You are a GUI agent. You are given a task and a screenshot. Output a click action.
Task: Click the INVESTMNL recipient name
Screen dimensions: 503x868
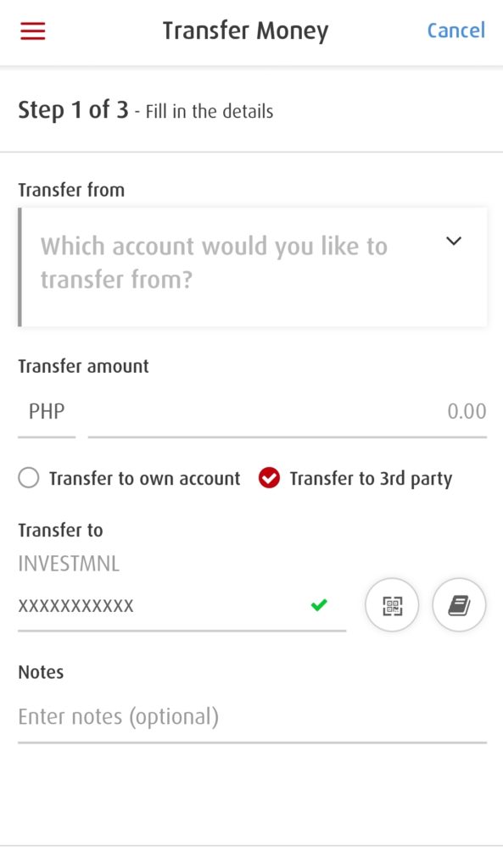[68, 563]
